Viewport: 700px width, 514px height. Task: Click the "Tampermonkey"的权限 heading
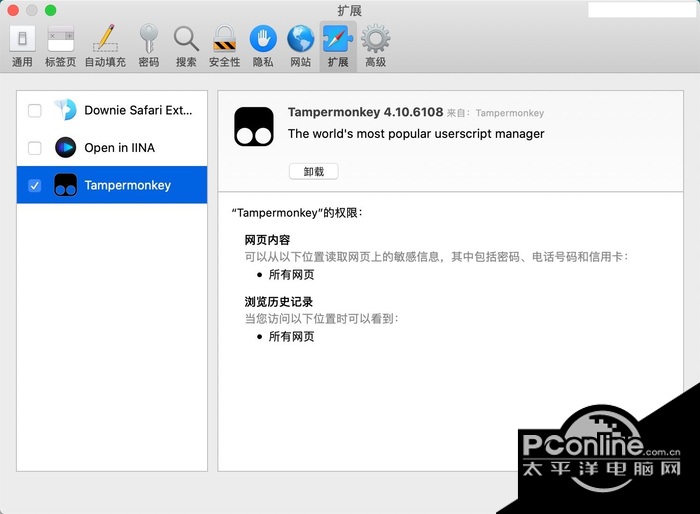(297, 213)
